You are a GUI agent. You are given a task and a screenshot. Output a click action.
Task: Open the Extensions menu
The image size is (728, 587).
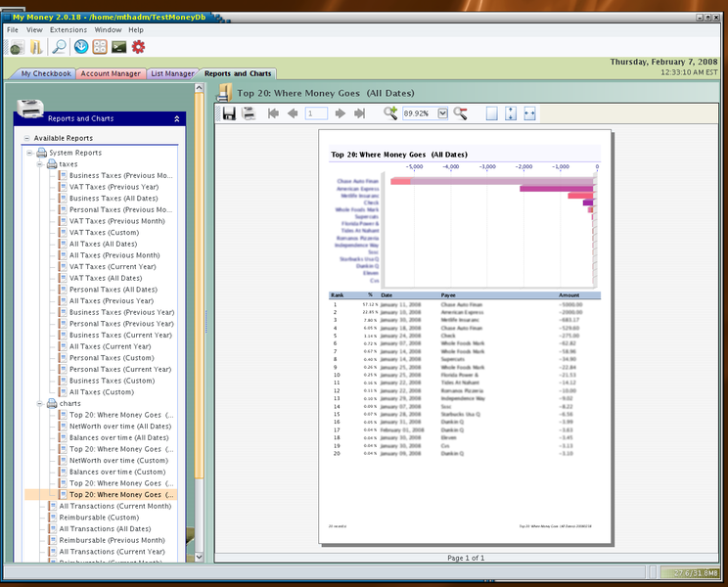tap(68, 29)
